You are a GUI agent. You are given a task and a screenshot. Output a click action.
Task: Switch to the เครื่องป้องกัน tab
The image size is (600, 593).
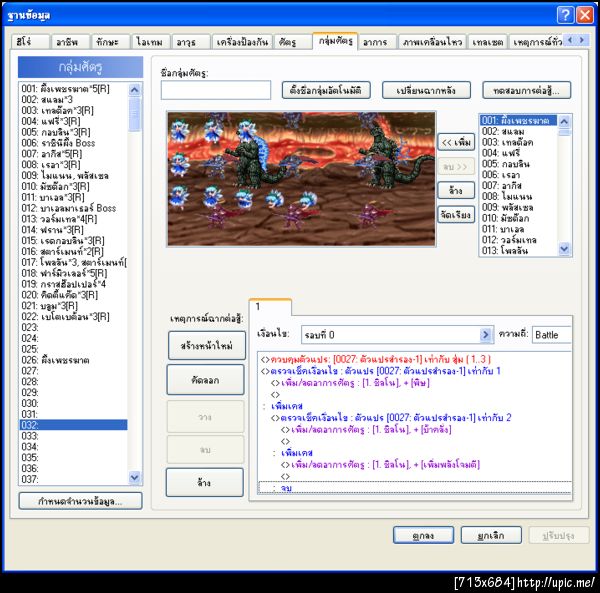point(242,42)
